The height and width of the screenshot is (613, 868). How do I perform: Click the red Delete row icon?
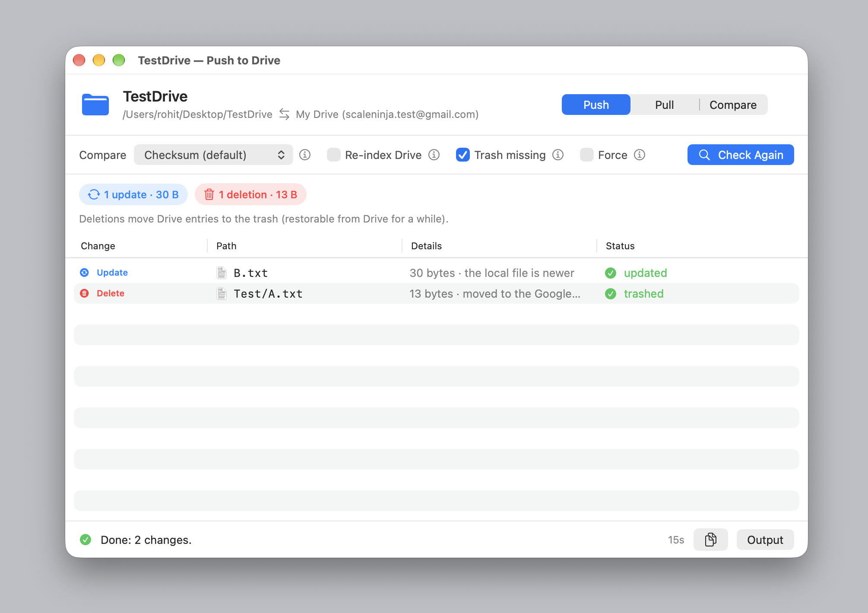85,293
